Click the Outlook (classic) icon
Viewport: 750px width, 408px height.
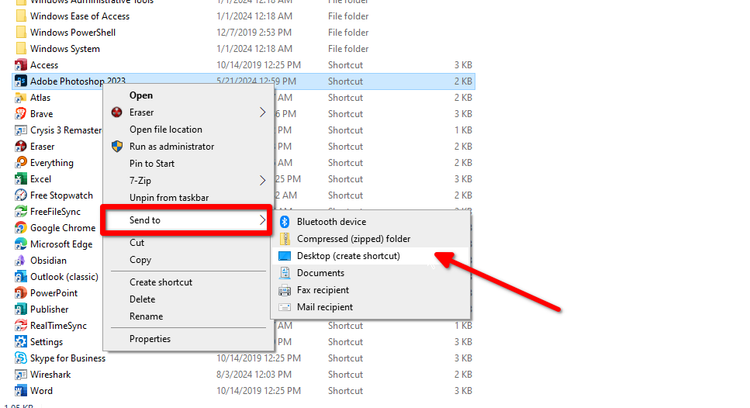coord(21,276)
